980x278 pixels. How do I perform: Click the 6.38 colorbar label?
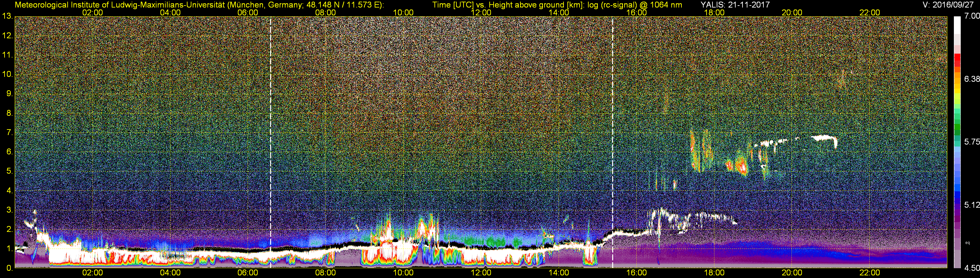[x=972, y=79]
